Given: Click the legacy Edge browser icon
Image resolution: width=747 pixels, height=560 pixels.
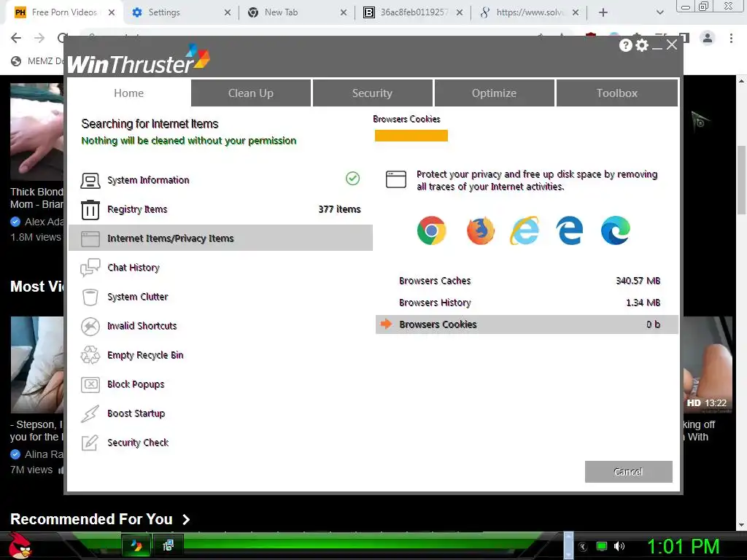Looking at the screenshot, I should click(570, 230).
